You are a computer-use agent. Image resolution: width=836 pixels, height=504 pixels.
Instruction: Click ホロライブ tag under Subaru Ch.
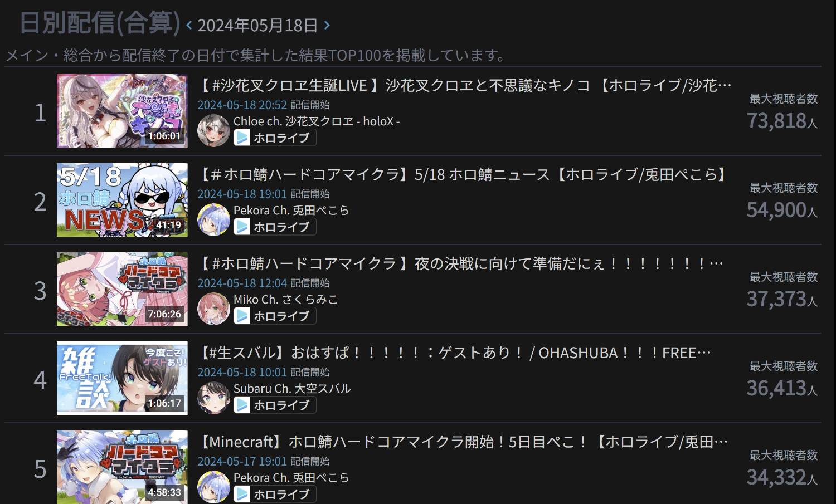pyautogui.click(x=275, y=405)
